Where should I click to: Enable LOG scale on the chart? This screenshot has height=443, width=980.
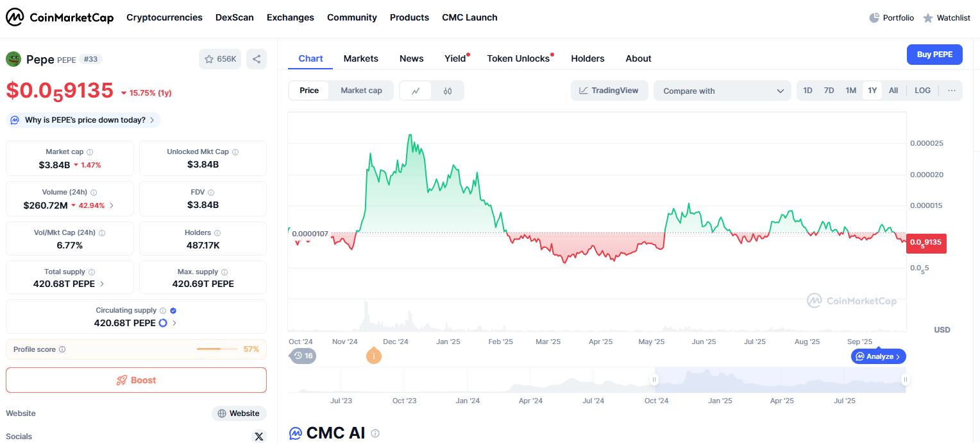pos(922,91)
